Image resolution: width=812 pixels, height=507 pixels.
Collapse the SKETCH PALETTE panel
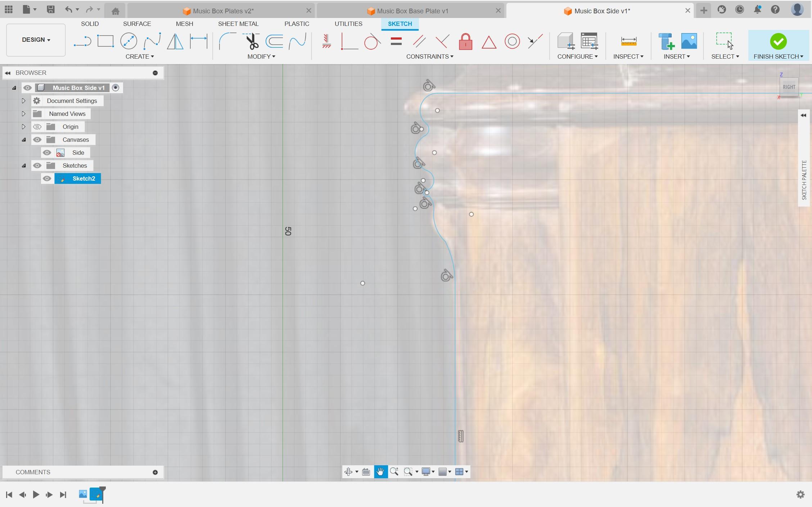(803, 115)
